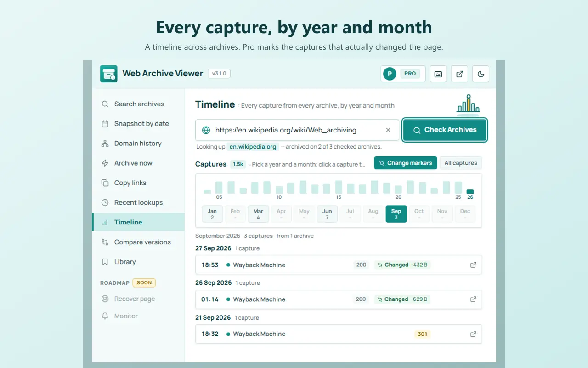Open the external pop-out icon in header
The image size is (588, 368).
tap(459, 74)
